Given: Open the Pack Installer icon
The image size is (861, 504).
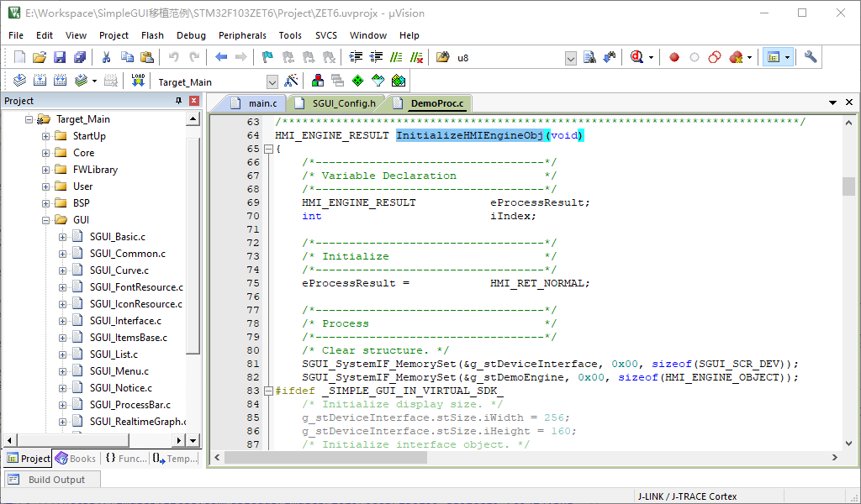Looking at the screenshot, I should 398,81.
